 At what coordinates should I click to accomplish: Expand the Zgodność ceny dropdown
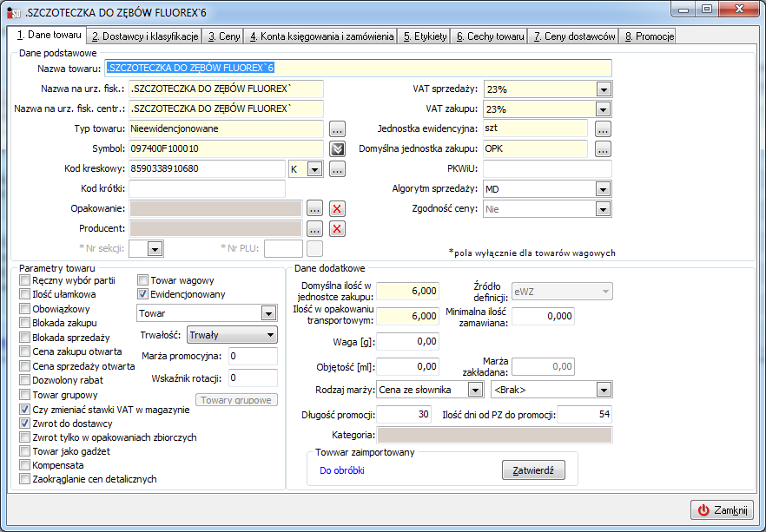[x=604, y=209]
